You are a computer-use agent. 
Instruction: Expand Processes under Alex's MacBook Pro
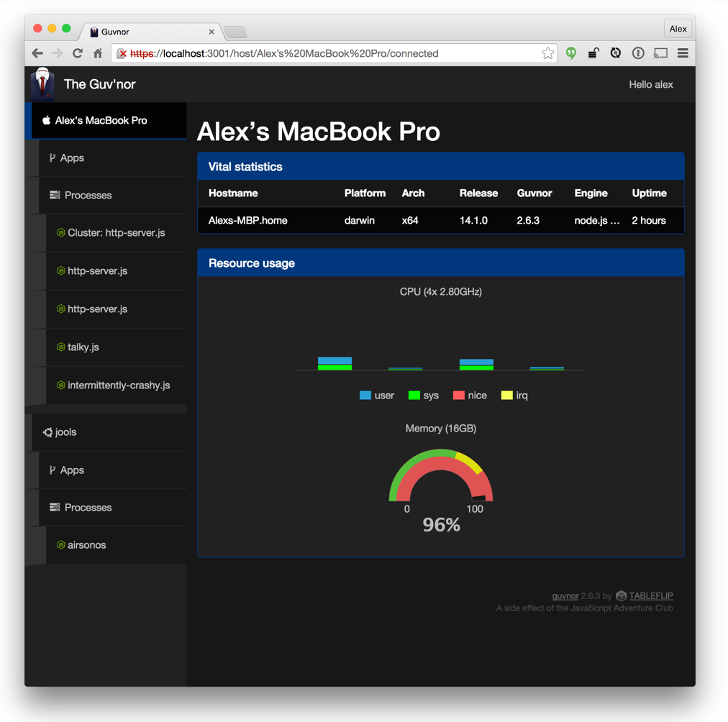pyautogui.click(x=88, y=196)
